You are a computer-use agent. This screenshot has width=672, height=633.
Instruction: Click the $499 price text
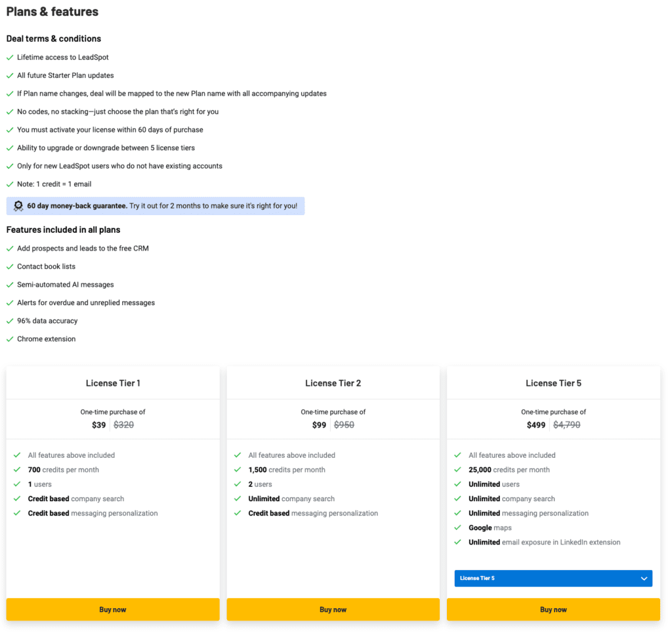[x=536, y=425]
